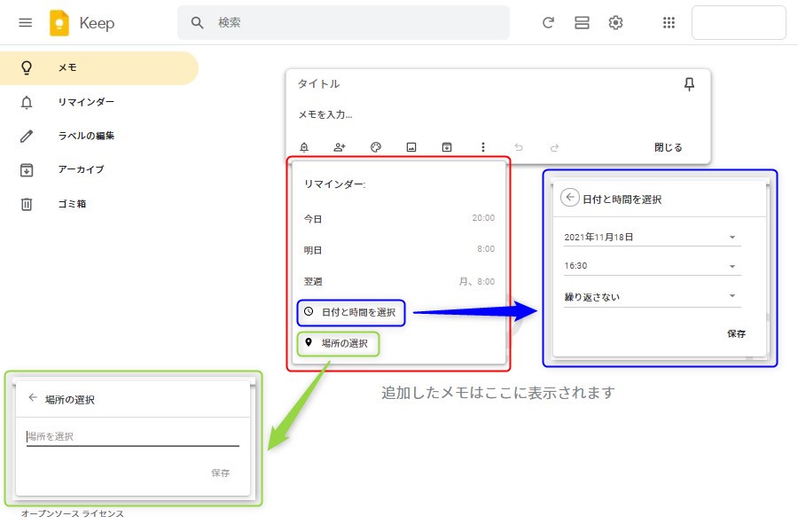Open the background color palette icon

coord(375,148)
